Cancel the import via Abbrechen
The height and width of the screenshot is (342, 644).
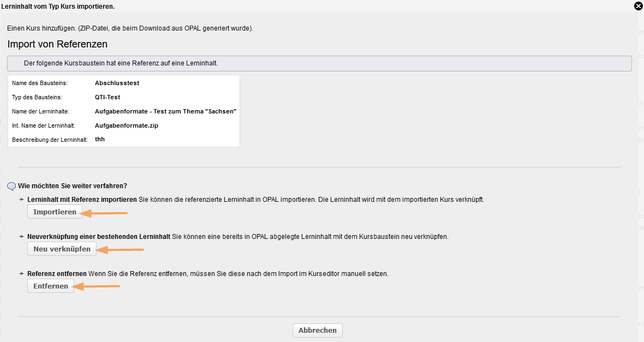click(317, 330)
